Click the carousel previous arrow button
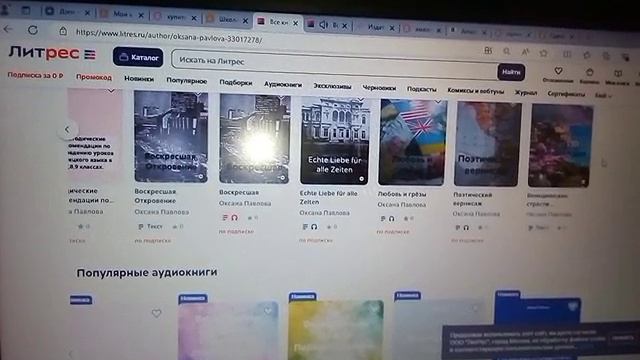 click(x=67, y=129)
